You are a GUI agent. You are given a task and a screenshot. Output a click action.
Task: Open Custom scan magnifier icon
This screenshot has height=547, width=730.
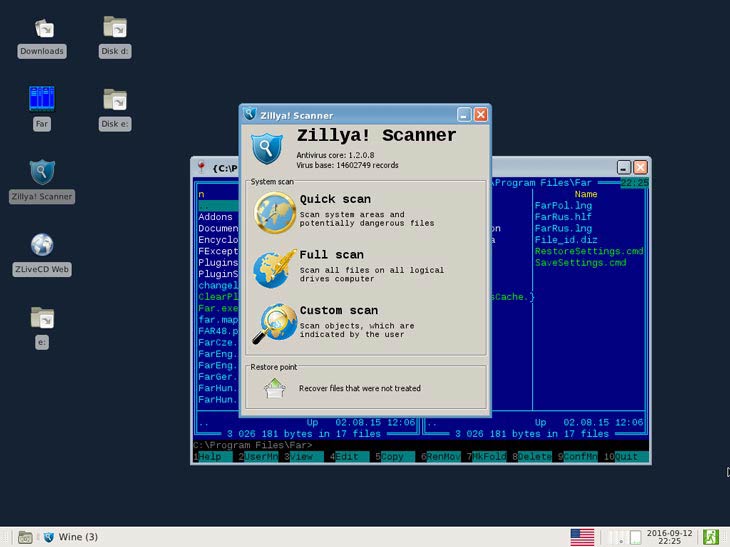274,322
